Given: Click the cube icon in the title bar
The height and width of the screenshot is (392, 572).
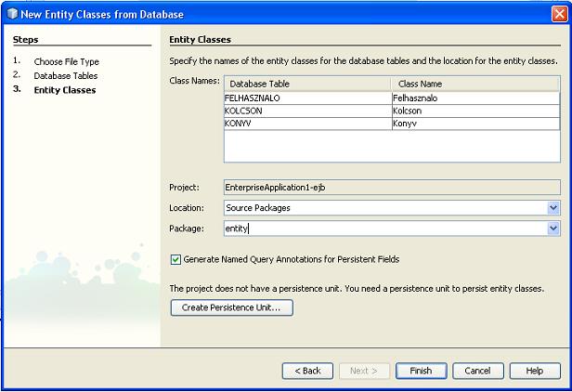Looking at the screenshot, I should point(12,14).
